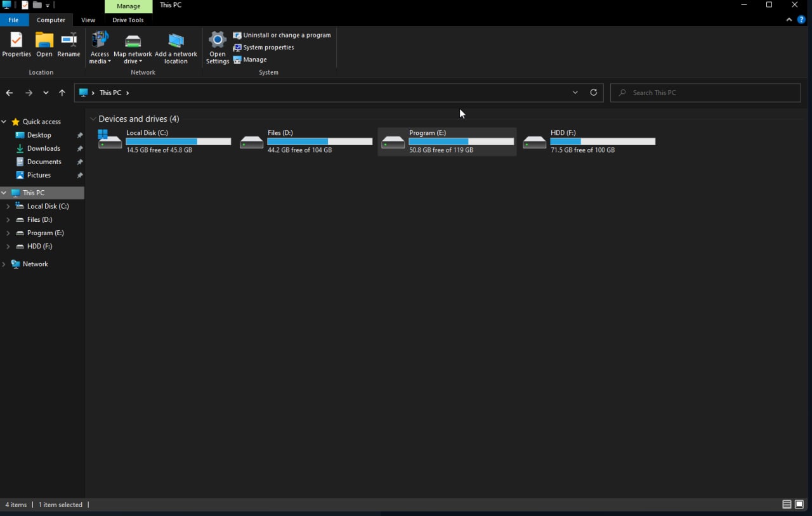Select This PC in navigation pane
This screenshot has height=516, width=812.
tap(42, 193)
